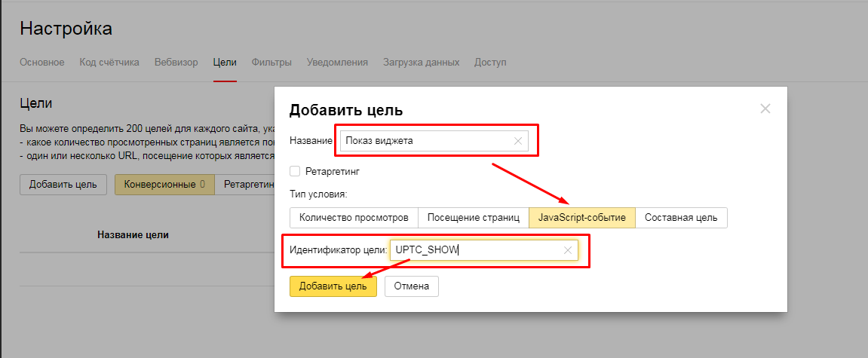The height and width of the screenshot is (358, 868).
Task: Select JavaScript-событие condition type
Action: (581, 218)
